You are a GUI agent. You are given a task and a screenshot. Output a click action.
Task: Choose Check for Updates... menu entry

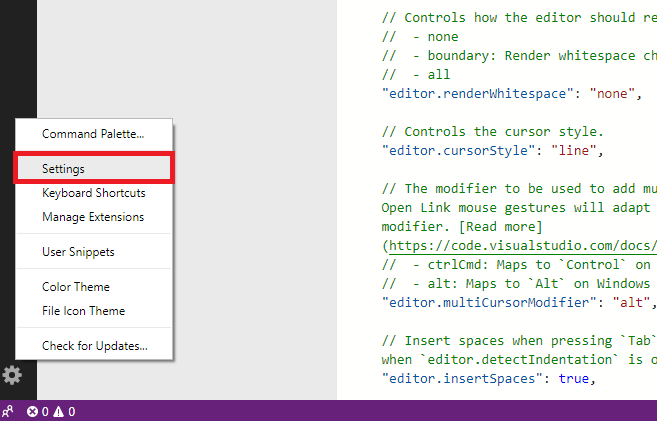click(94, 346)
